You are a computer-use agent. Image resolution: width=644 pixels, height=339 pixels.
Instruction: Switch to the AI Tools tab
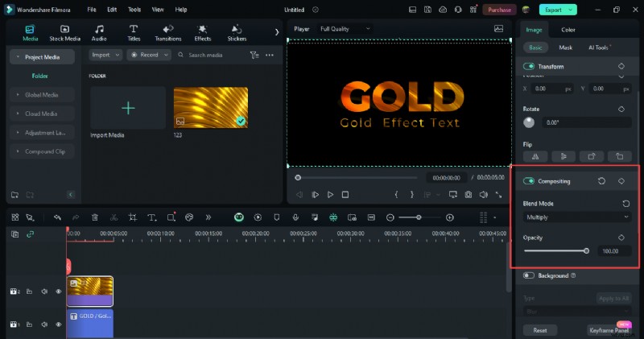point(599,48)
